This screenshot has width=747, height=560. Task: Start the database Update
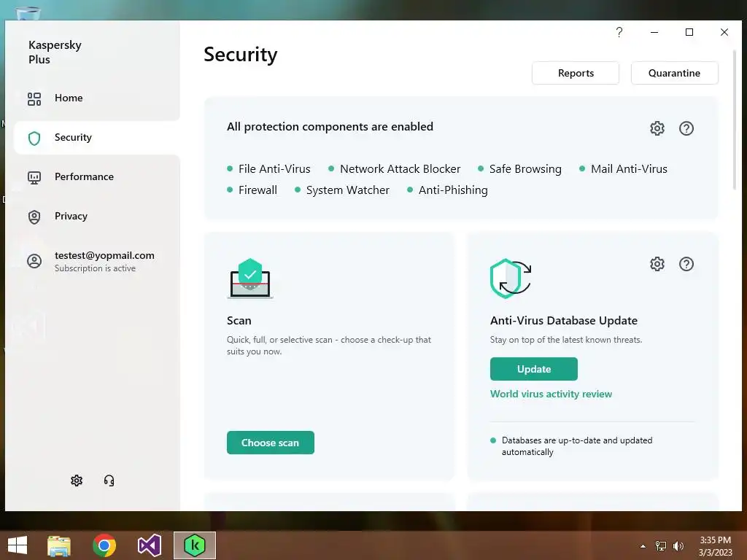pyautogui.click(x=533, y=369)
